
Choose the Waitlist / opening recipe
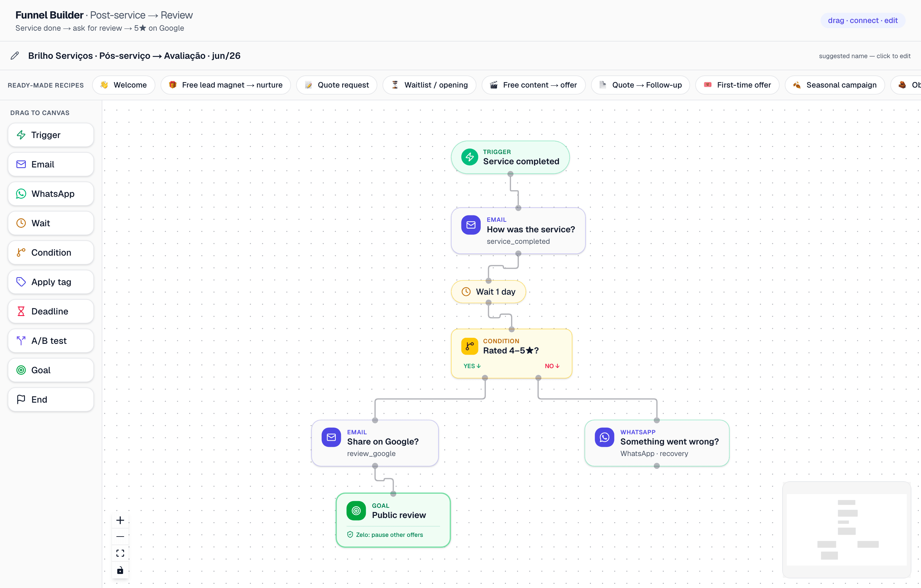click(x=429, y=85)
